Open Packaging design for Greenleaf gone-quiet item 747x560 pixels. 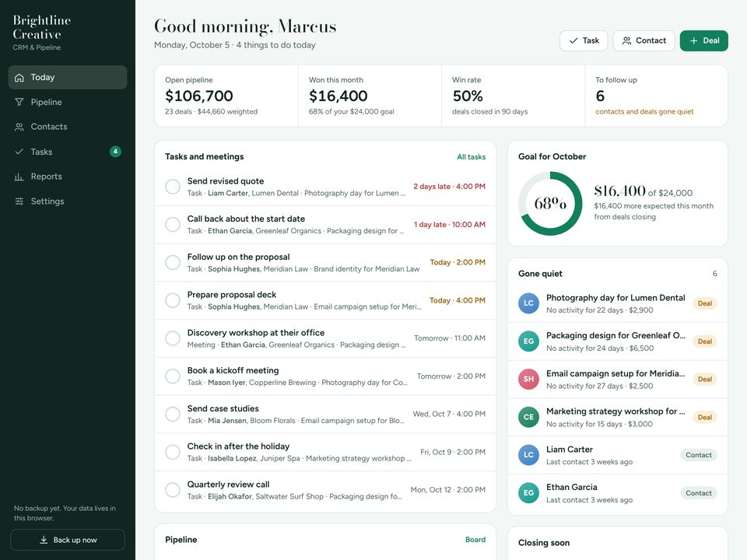(x=617, y=341)
